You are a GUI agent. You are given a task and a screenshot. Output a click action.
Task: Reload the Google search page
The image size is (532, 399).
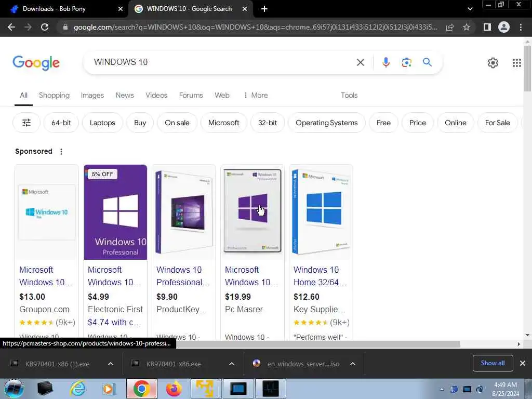pos(45,27)
